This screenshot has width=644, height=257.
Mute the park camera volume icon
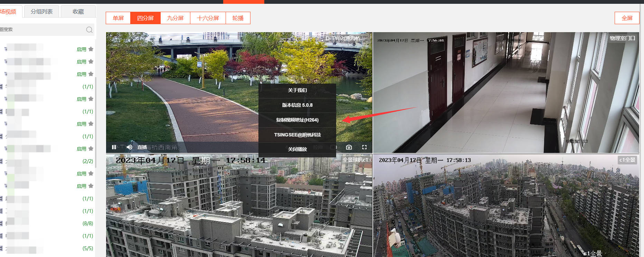130,147
